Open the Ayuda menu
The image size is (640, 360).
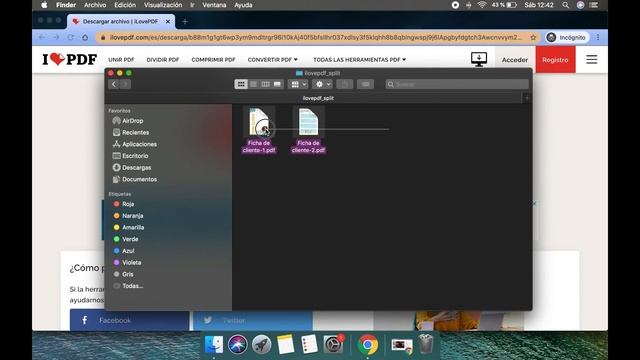point(243,5)
